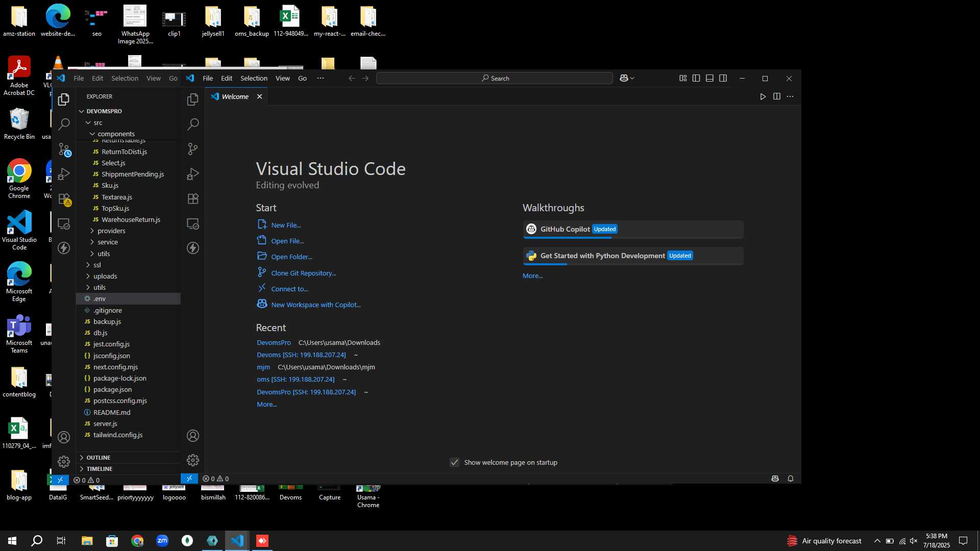
Task: Click New Workspace with Copilot... link
Action: pos(315,305)
